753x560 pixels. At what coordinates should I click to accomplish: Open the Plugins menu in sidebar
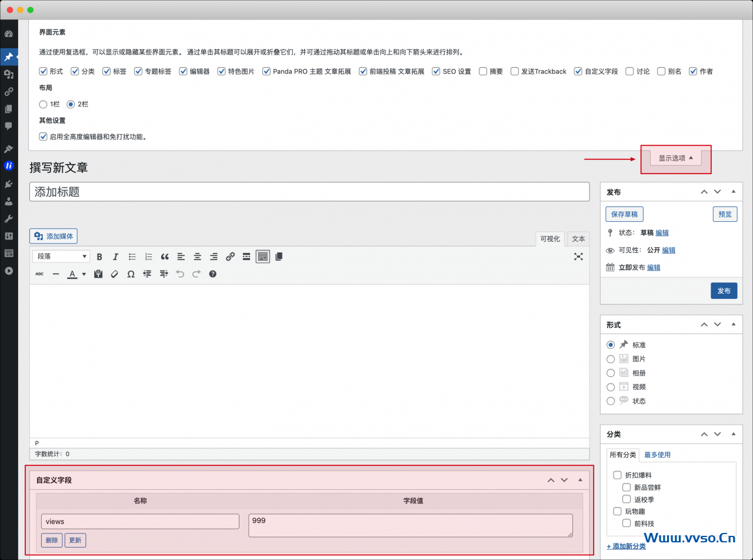coord(9,184)
